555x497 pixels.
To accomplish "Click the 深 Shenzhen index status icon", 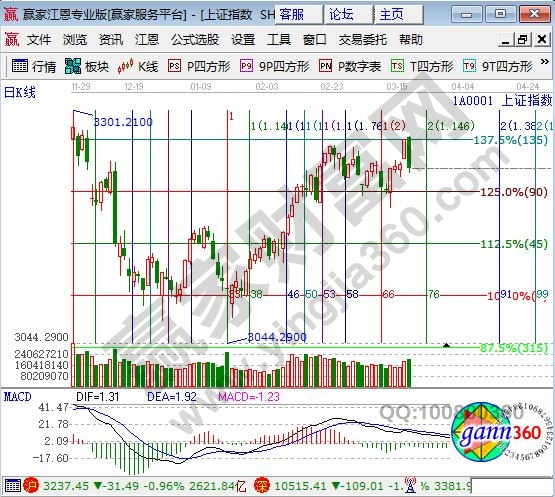I will [261, 486].
